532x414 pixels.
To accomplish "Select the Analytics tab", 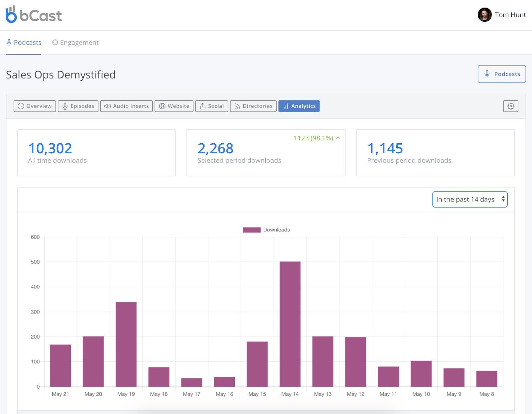I will click(299, 106).
